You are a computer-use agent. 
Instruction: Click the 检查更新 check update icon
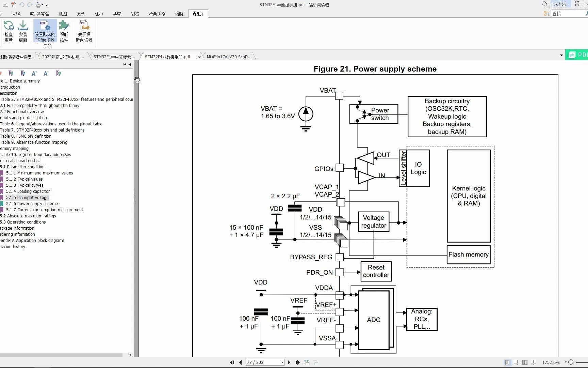(9, 31)
